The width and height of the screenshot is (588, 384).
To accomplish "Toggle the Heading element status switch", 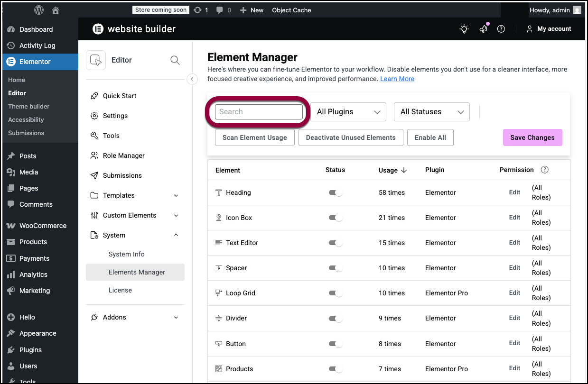I will pyautogui.click(x=335, y=192).
